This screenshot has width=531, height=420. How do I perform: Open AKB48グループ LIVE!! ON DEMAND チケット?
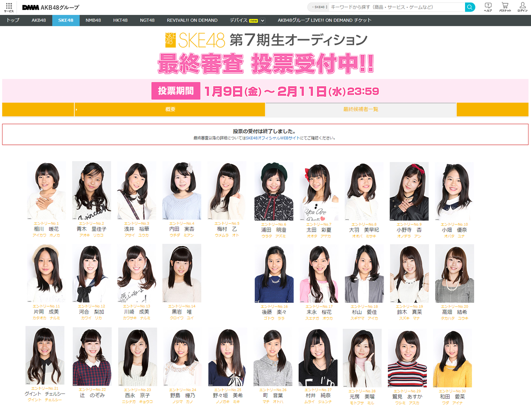pos(324,20)
